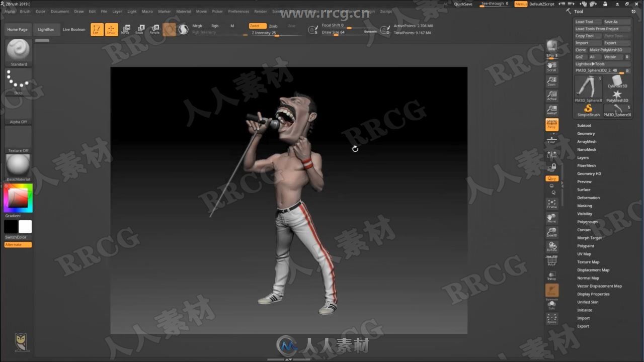
Task: Select the Cylinder3D tool thumbnail
Action: pyautogui.click(x=617, y=81)
